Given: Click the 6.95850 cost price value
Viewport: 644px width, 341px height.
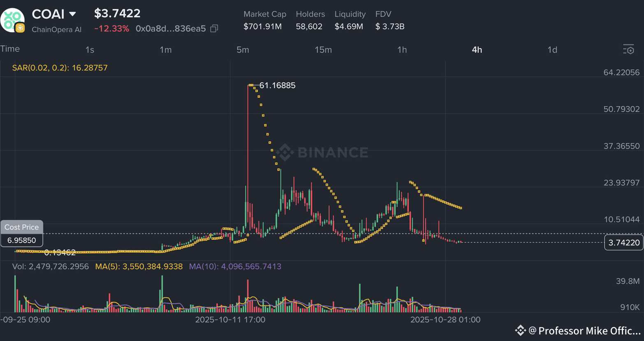Looking at the screenshot, I should click(x=21, y=240).
